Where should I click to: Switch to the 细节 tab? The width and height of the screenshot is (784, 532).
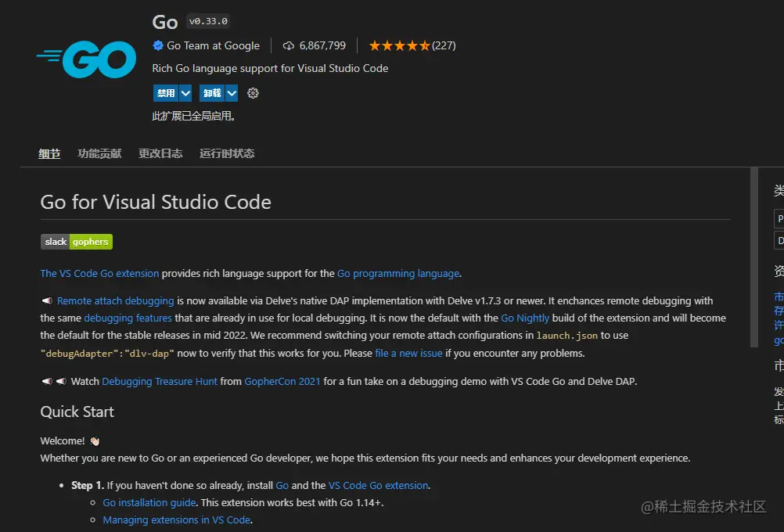click(49, 153)
